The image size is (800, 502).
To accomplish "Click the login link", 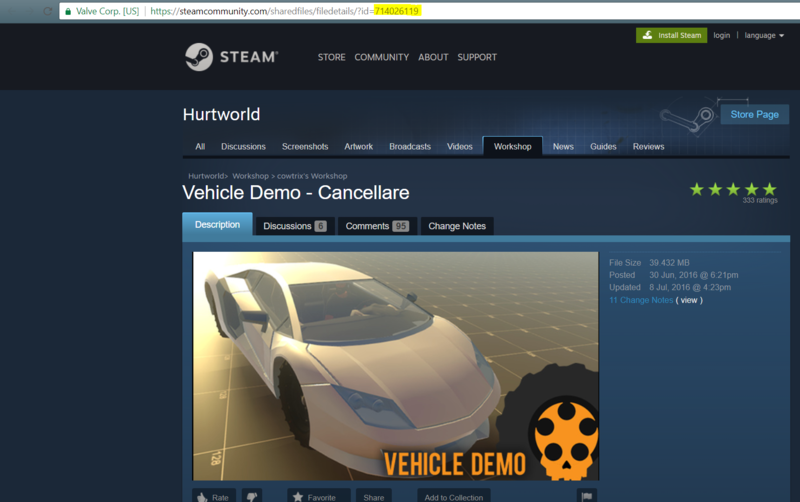I will [x=721, y=35].
